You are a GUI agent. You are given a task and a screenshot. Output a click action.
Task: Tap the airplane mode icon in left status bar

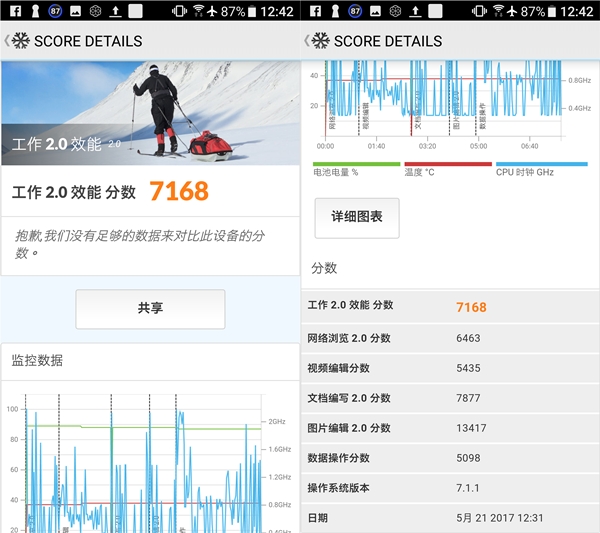coord(211,11)
